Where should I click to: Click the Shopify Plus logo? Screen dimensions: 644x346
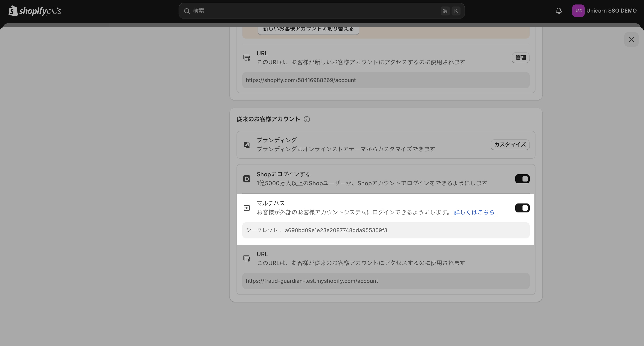[x=35, y=11]
